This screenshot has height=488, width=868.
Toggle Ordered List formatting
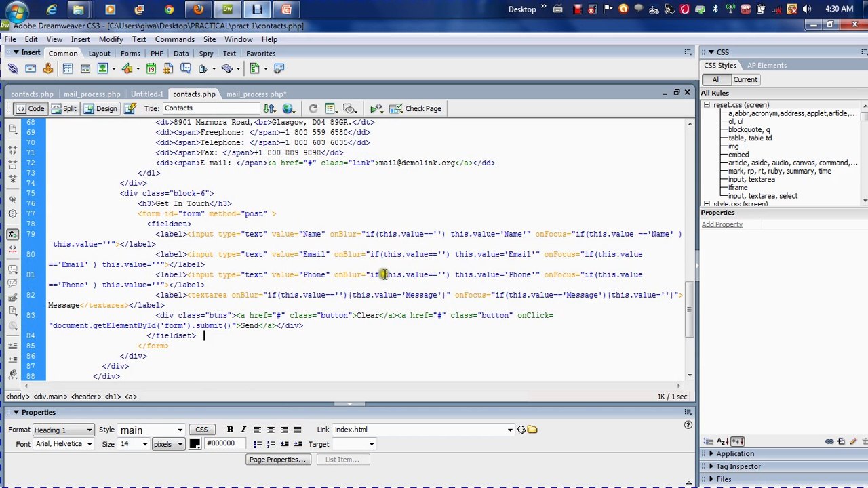(x=271, y=445)
